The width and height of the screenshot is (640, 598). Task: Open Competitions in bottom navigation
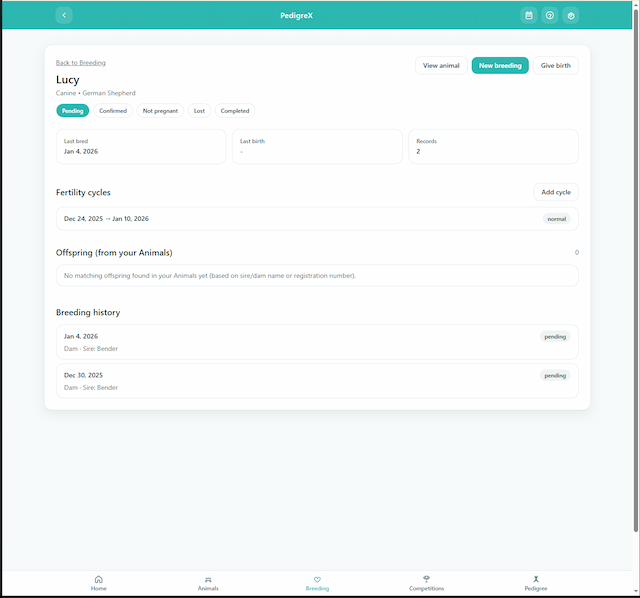pyautogui.click(x=426, y=583)
